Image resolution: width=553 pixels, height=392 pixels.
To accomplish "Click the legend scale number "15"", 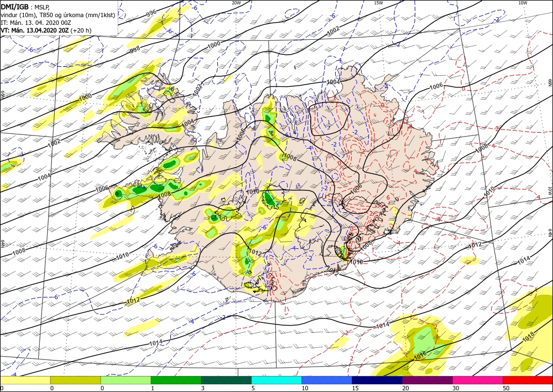I will tap(355, 388).
